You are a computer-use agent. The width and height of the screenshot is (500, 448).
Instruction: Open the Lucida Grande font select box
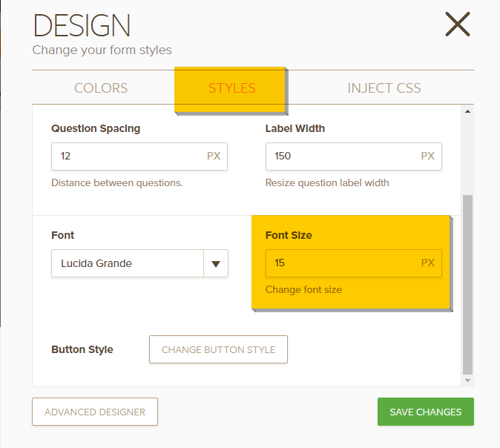coord(126,263)
